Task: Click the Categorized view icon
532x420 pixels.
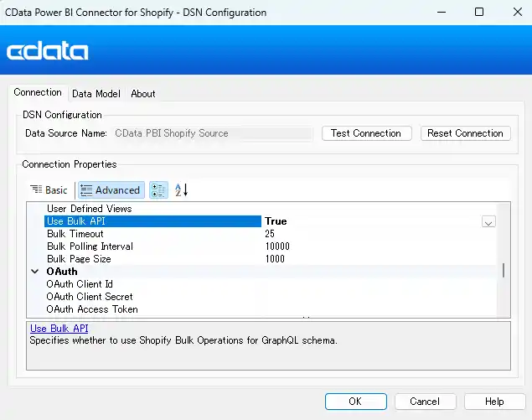Action: coord(159,190)
